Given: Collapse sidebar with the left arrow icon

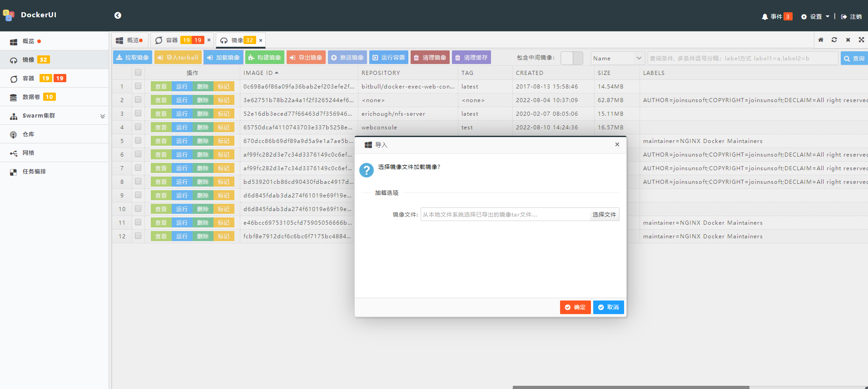Looking at the screenshot, I should coord(118,15).
